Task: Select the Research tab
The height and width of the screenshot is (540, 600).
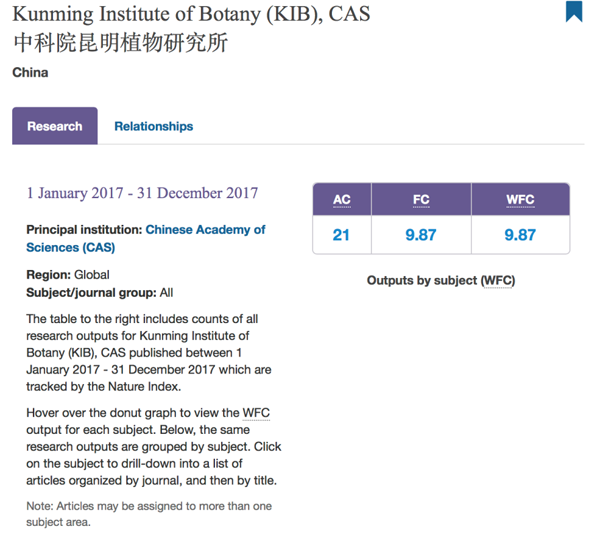Action: tap(55, 126)
